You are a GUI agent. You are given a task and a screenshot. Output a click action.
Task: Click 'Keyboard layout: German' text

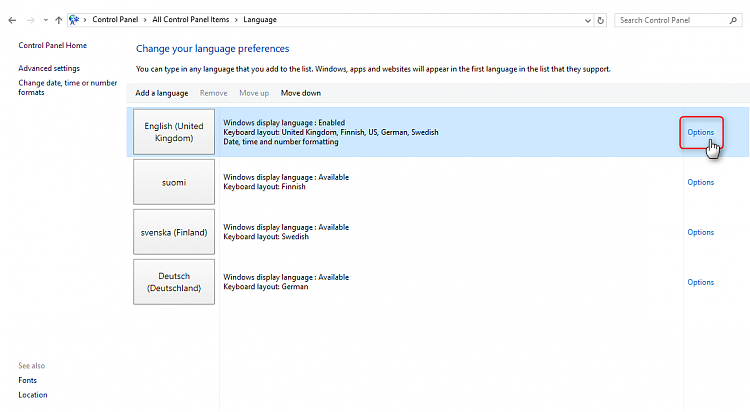(x=265, y=287)
